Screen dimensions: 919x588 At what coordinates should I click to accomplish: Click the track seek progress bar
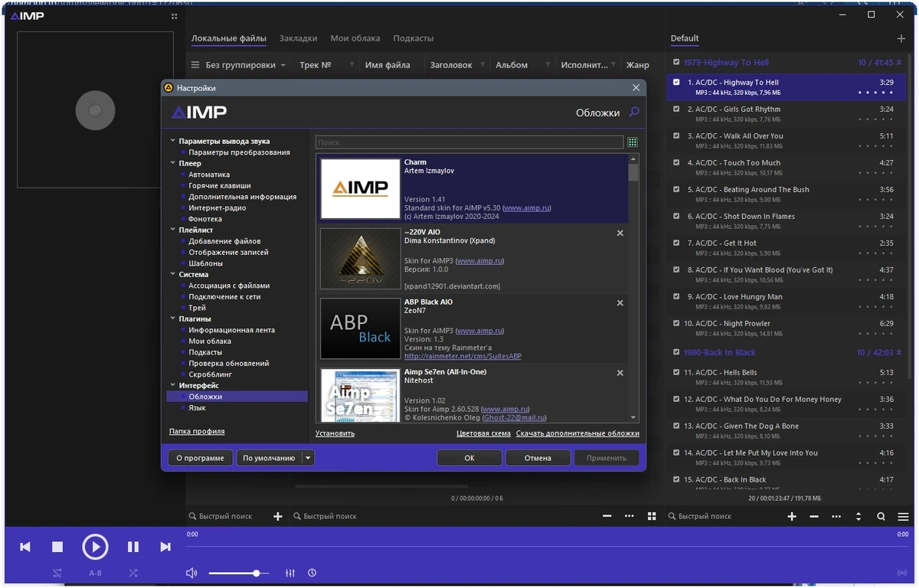pos(546,545)
